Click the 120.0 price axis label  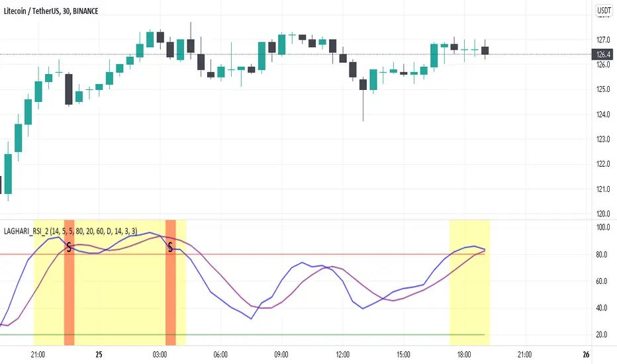[603, 214]
